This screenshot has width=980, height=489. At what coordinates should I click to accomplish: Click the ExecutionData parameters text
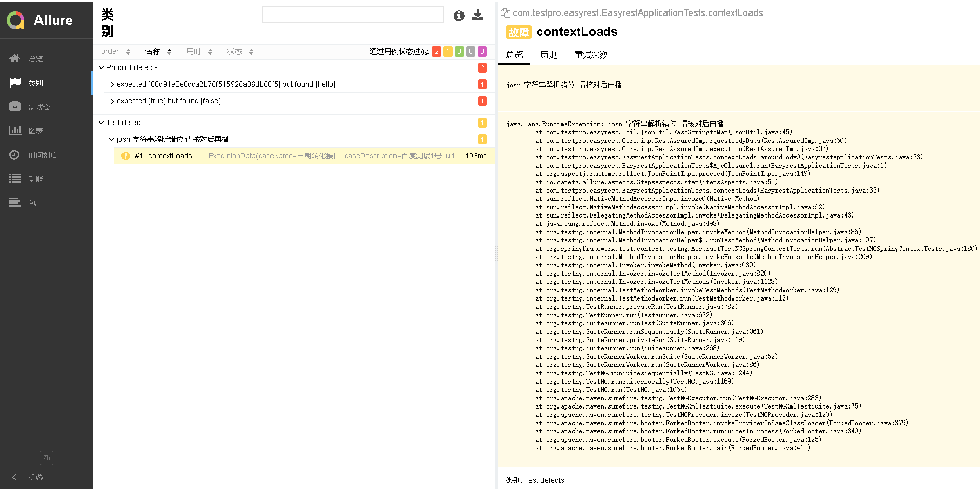click(x=334, y=156)
